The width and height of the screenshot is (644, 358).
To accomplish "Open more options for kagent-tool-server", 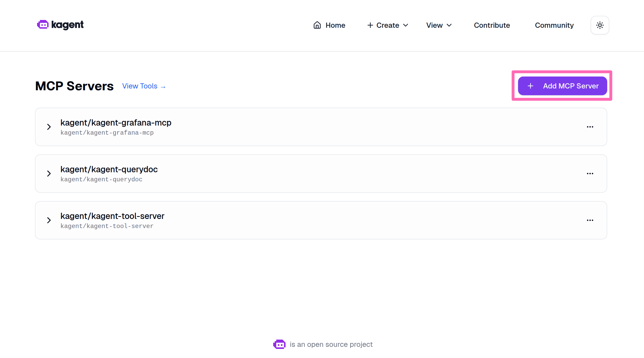I will tap(590, 220).
